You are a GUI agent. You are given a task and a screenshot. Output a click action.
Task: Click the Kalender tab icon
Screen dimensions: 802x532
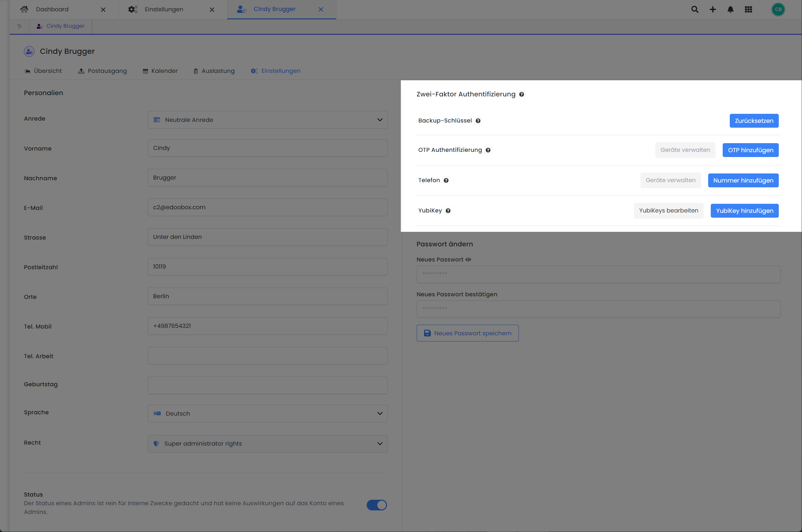point(145,71)
